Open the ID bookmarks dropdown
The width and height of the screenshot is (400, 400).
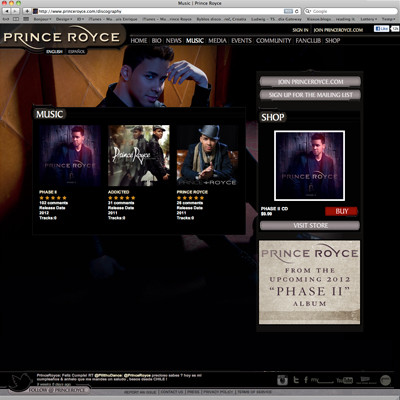(80, 19)
